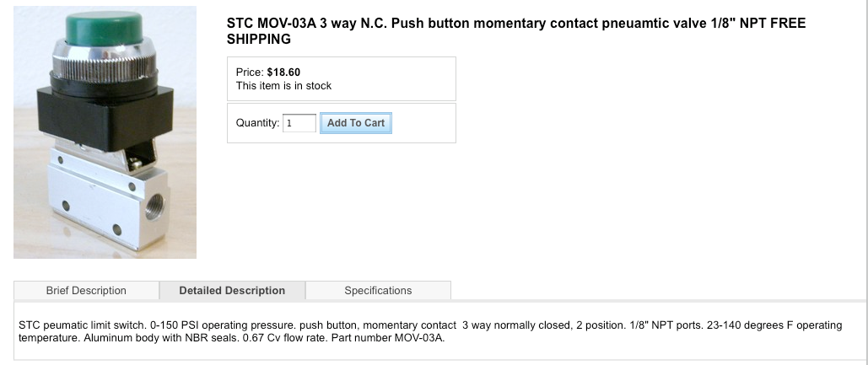
Task: Switch to the Brief Description tab
Action: (x=86, y=291)
